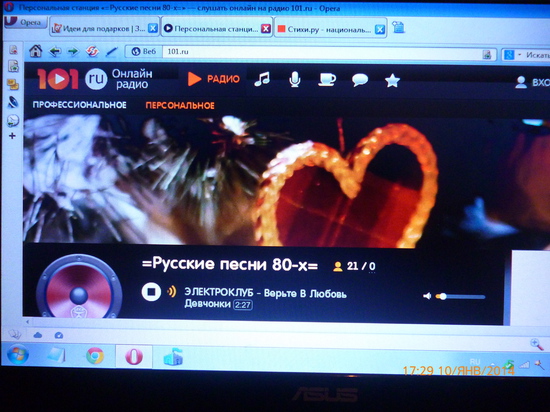Screen dimensions: 550x412
Task: Go to Opera home page icon
Action: pos(35,52)
